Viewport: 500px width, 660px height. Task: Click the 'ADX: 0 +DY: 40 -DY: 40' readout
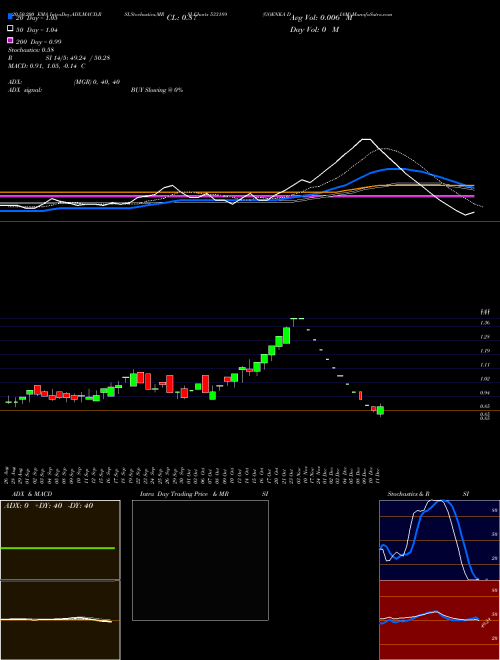[x=48, y=506]
